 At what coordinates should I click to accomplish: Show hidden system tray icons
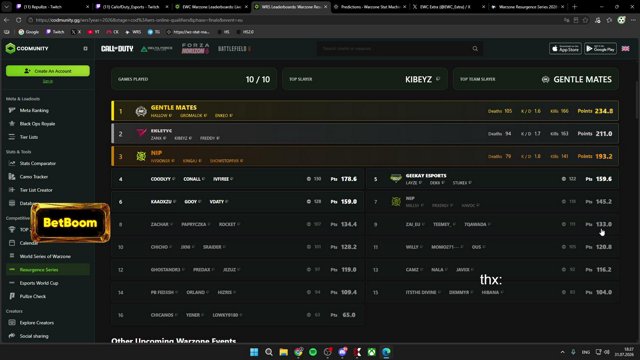pos(562,352)
